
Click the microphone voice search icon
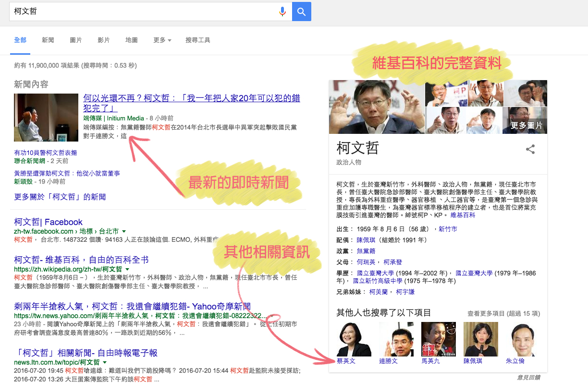click(282, 12)
